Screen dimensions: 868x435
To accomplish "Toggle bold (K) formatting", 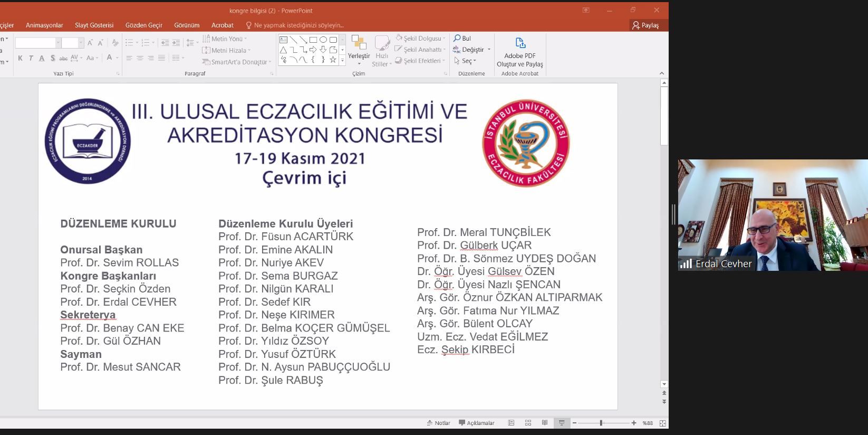I will coord(20,58).
